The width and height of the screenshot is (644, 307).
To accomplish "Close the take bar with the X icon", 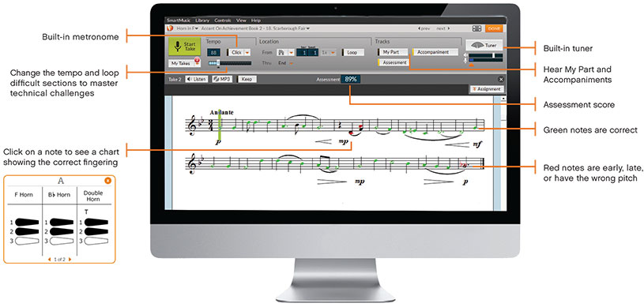I will pos(501,80).
